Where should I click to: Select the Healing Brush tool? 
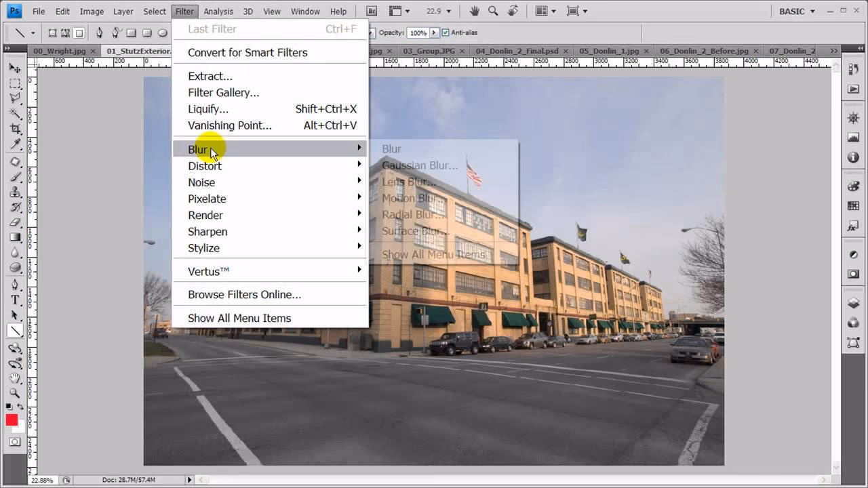[x=15, y=162]
